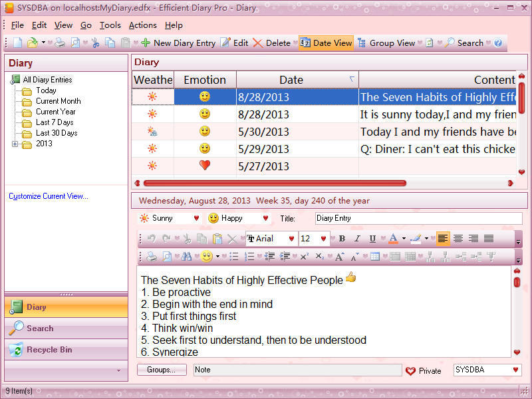Set alignment to right
Image resolution: width=532 pixels, height=399 pixels.
click(473, 239)
